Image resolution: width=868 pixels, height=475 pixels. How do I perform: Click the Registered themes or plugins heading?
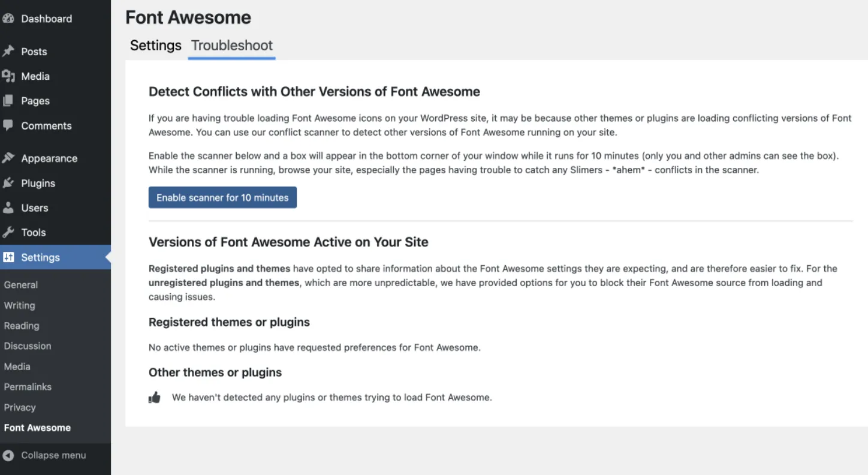click(x=229, y=322)
